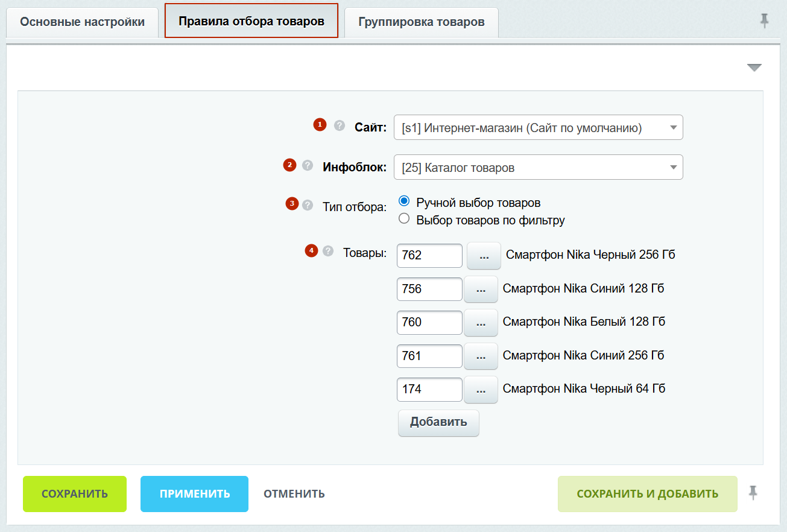Click the product ID field containing 756
The image size is (787, 532).
pyautogui.click(x=429, y=289)
